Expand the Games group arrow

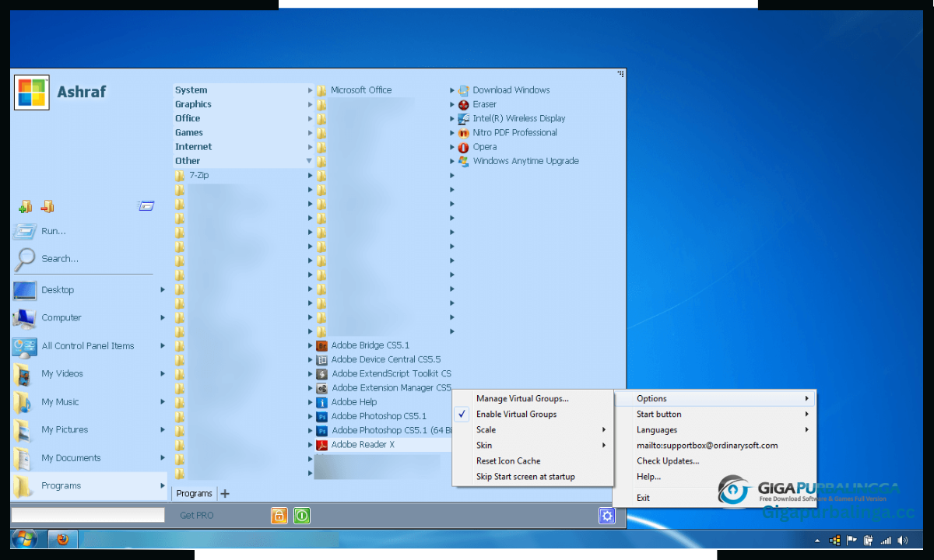point(310,133)
